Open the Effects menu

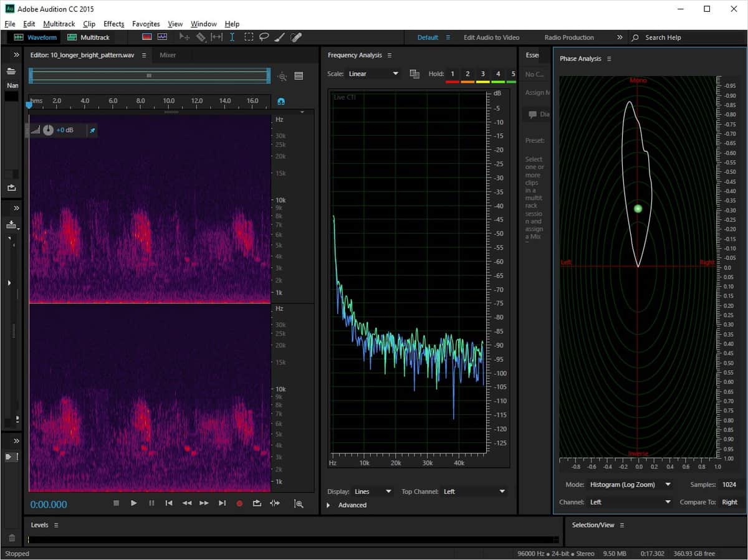point(113,24)
